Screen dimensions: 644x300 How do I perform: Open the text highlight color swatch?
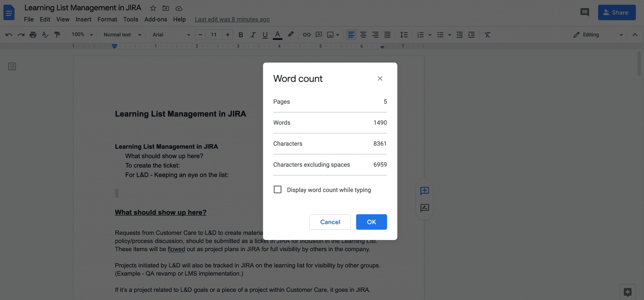click(x=290, y=35)
